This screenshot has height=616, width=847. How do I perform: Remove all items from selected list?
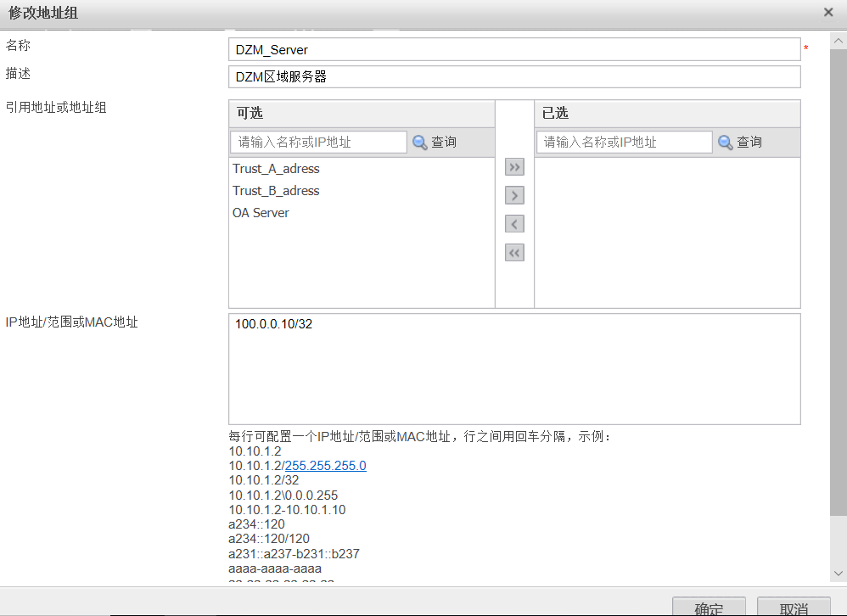coord(514,253)
